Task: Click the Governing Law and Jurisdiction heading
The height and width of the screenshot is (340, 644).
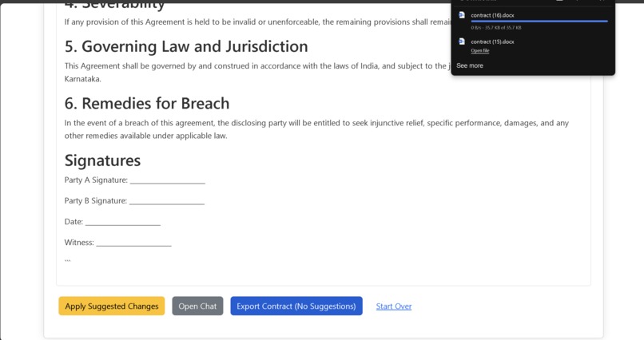Action: click(x=186, y=46)
